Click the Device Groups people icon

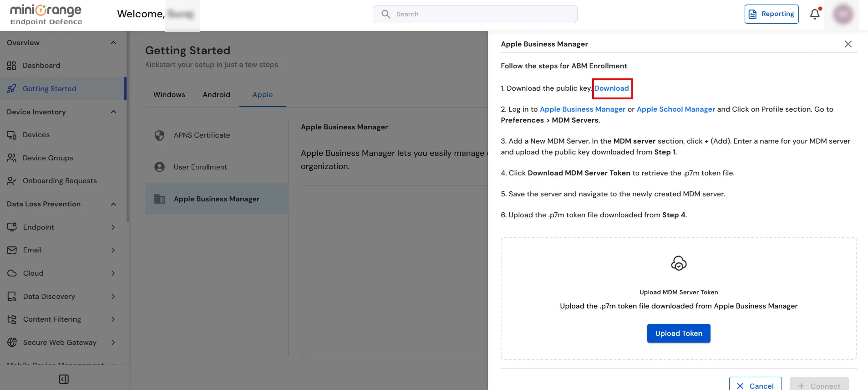12,158
